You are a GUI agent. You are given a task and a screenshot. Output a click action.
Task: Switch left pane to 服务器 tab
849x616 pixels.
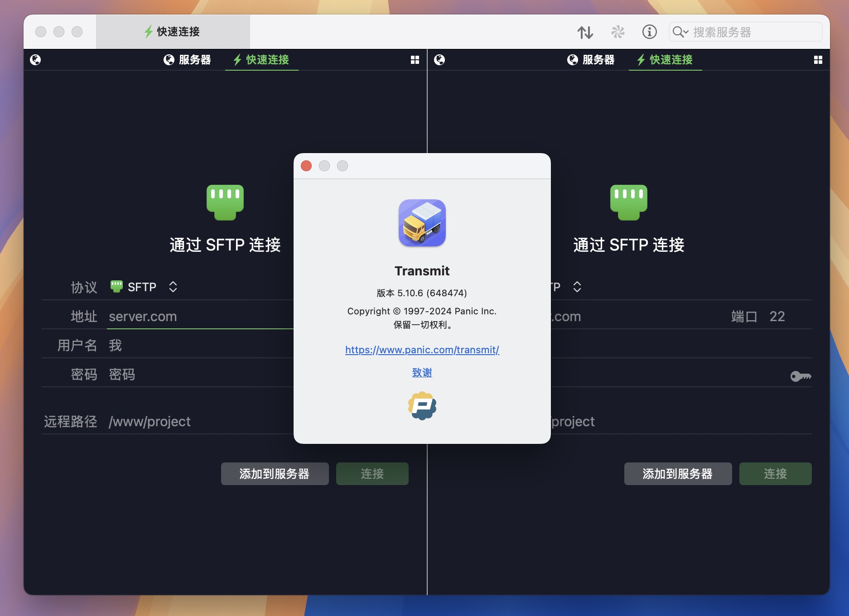point(187,60)
